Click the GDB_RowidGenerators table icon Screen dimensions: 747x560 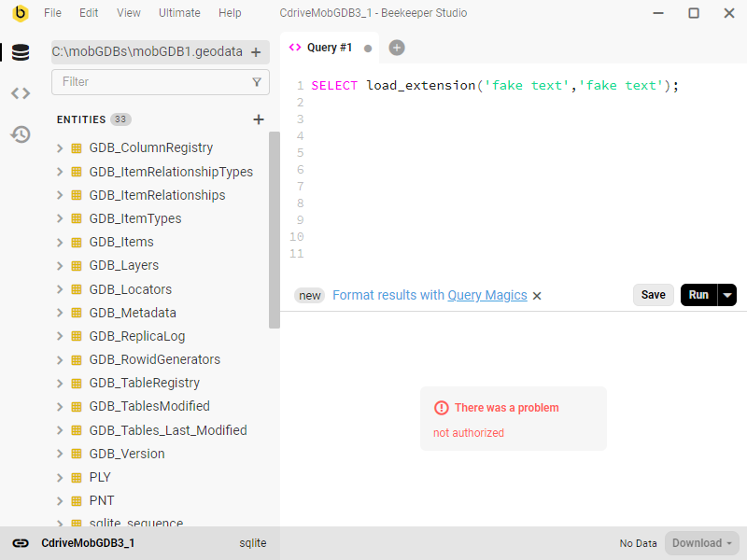pyautogui.click(x=77, y=359)
